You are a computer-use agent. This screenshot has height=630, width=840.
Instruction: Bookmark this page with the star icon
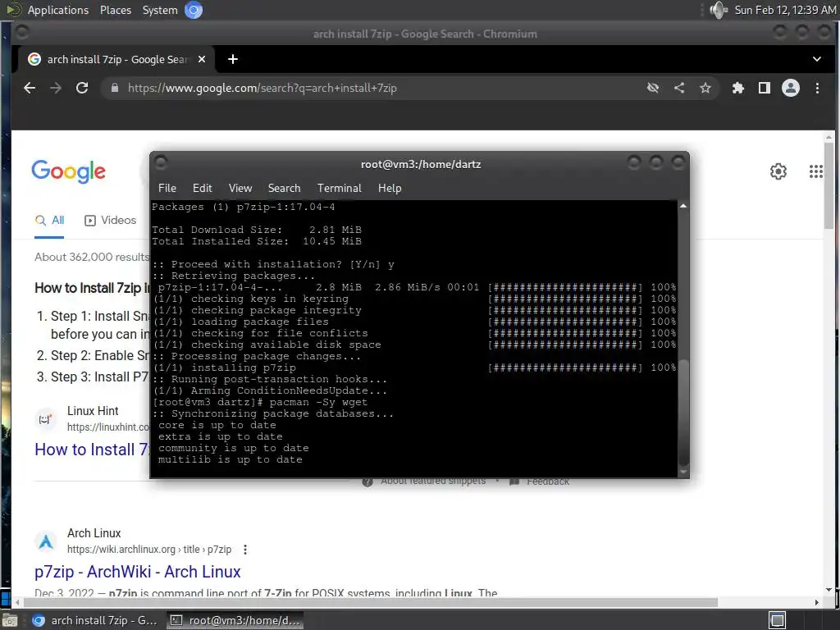(705, 88)
